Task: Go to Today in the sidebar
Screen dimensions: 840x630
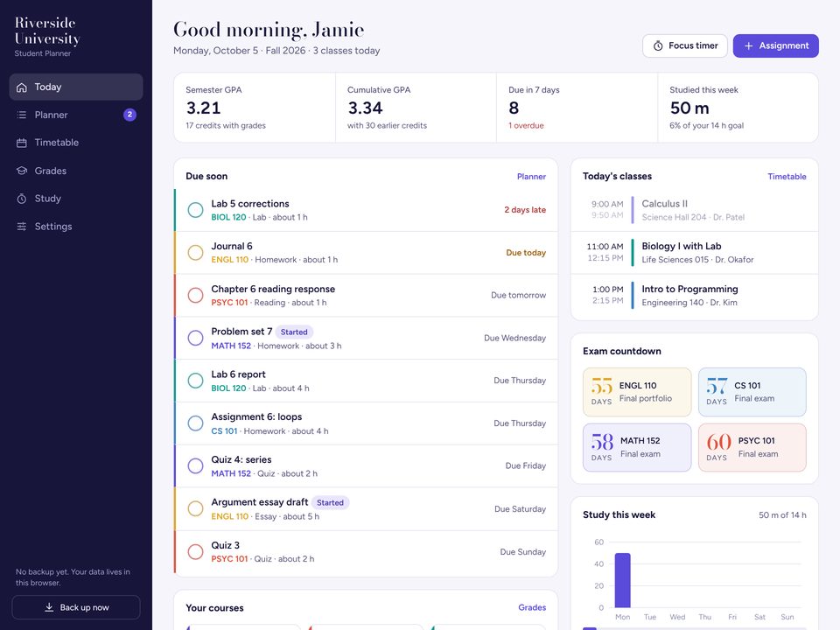Action: (76, 87)
